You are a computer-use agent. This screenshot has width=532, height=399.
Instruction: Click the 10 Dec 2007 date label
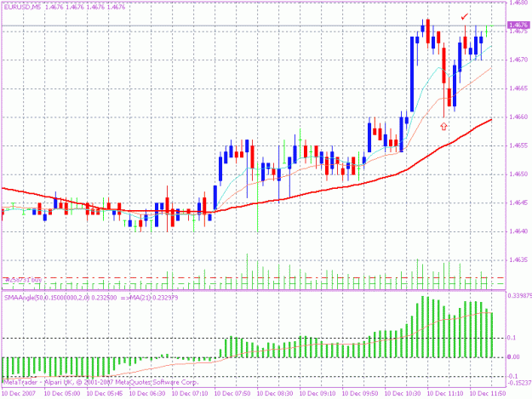tap(19, 394)
